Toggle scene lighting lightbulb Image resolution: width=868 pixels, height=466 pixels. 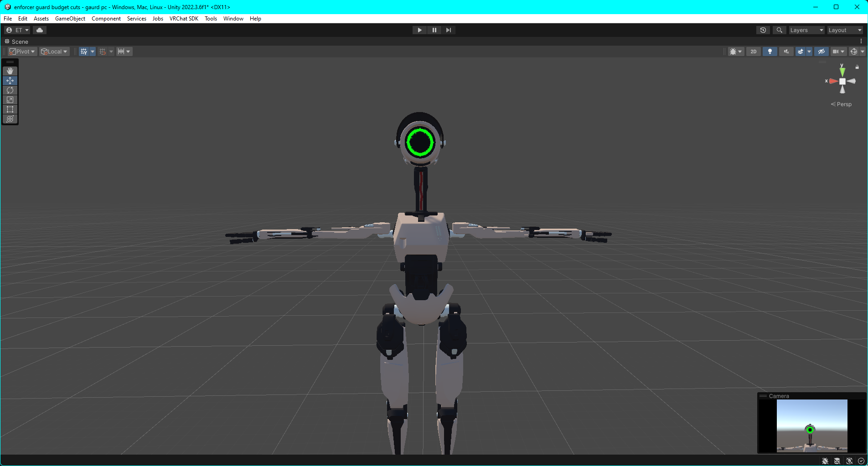[770, 51]
